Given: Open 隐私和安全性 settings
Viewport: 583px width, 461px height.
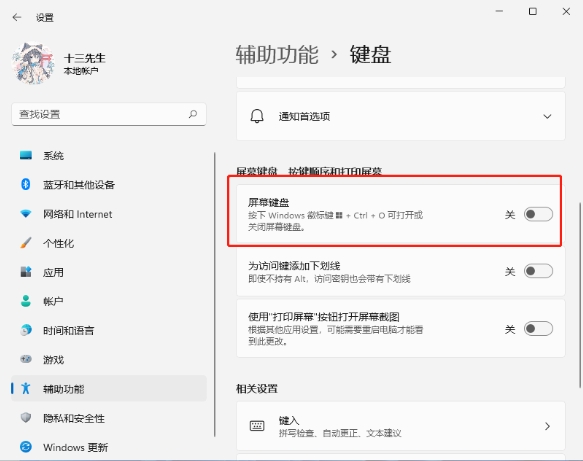Looking at the screenshot, I should pyautogui.click(x=109, y=418).
